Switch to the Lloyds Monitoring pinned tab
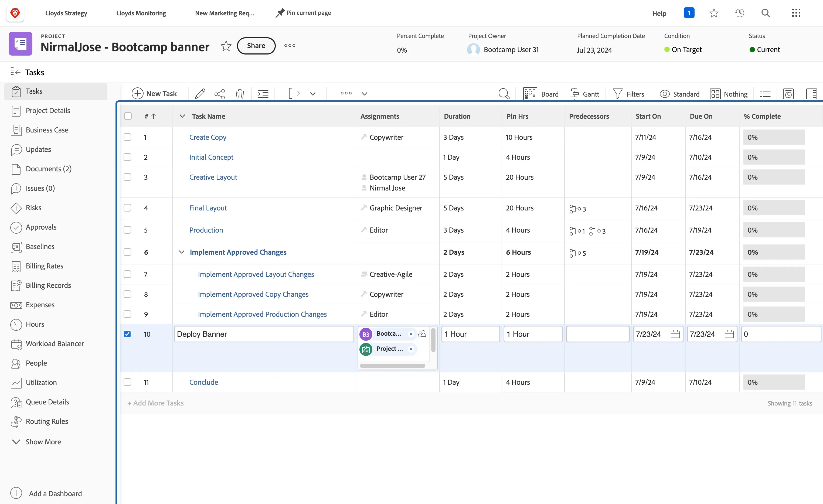823x504 pixels. (141, 13)
